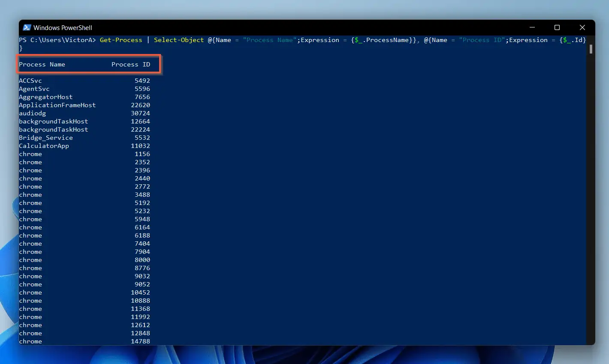Select chrome process ID 1156
Viewport: 609px width, 364px height.
pyautogui.click(x=142, y=154)
